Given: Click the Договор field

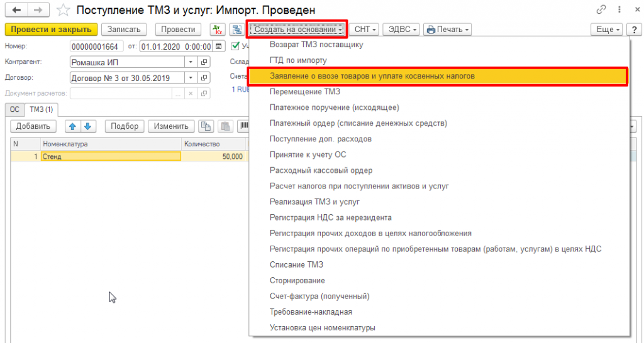Looking at the screenshot, I should (x=127, y=77).
